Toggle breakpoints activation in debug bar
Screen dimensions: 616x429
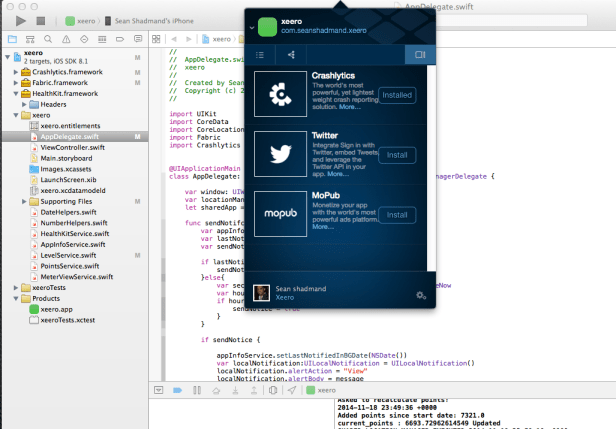pyautogui.click(x=177, y=390)
